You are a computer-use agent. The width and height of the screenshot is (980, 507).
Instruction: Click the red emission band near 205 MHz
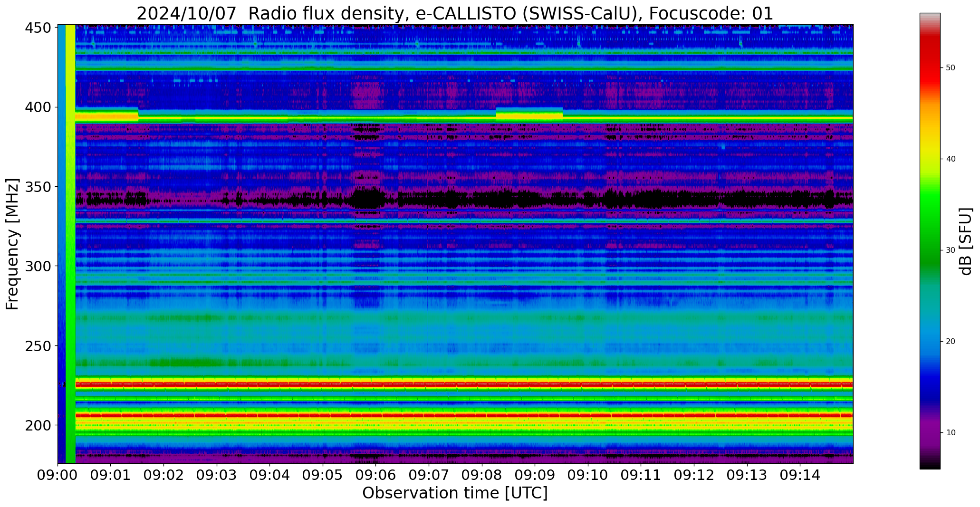pos(464,415)
